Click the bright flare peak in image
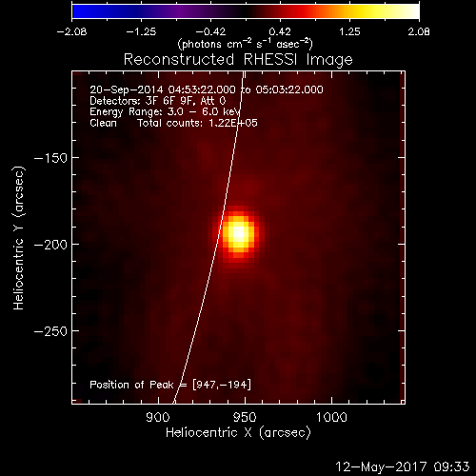 point(239,233)
